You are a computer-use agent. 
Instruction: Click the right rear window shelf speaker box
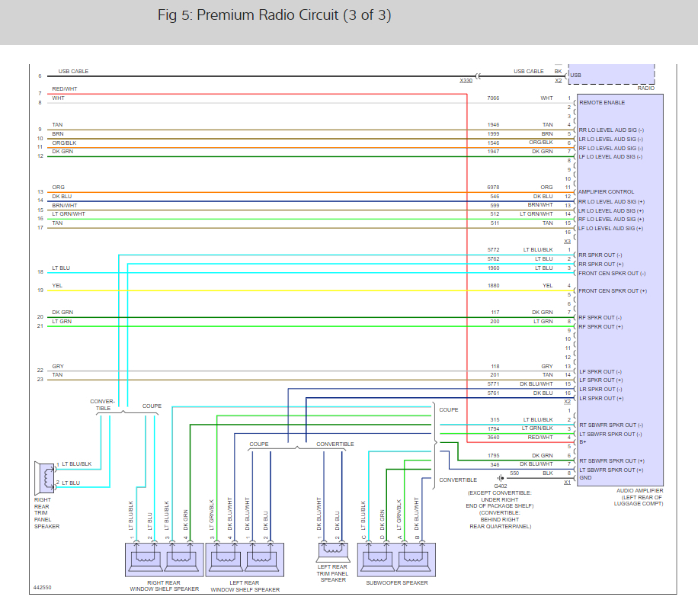(x=163, y=559)
